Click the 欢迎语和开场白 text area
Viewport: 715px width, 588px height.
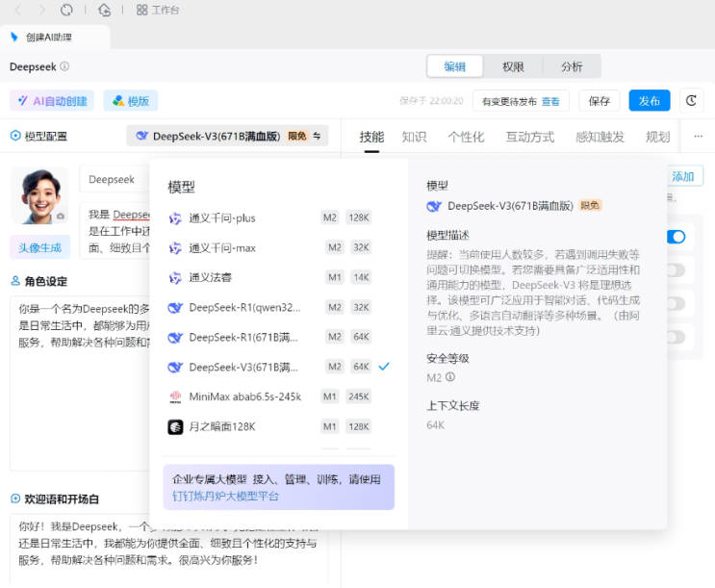click(x=168, y=550)
